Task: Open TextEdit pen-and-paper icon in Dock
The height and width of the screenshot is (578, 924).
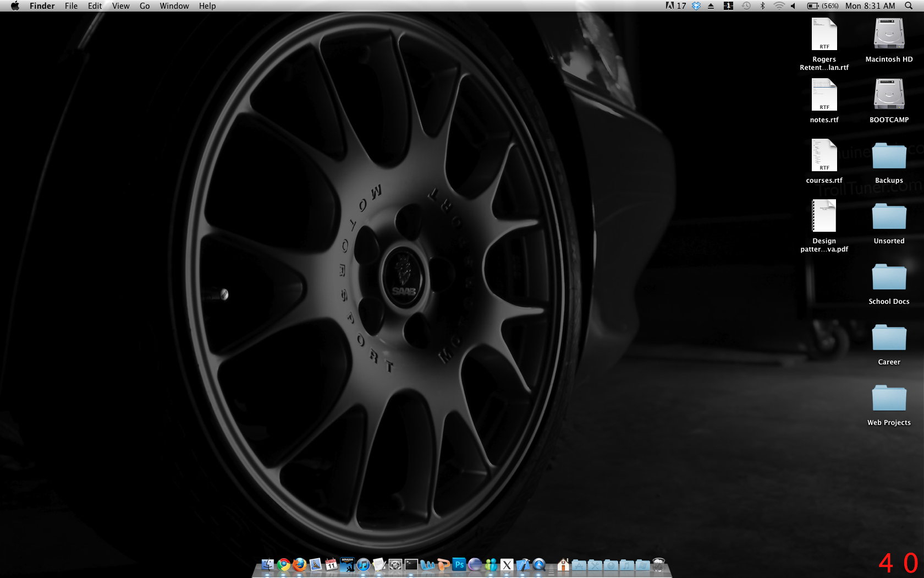Action: [x=379, y=564]
